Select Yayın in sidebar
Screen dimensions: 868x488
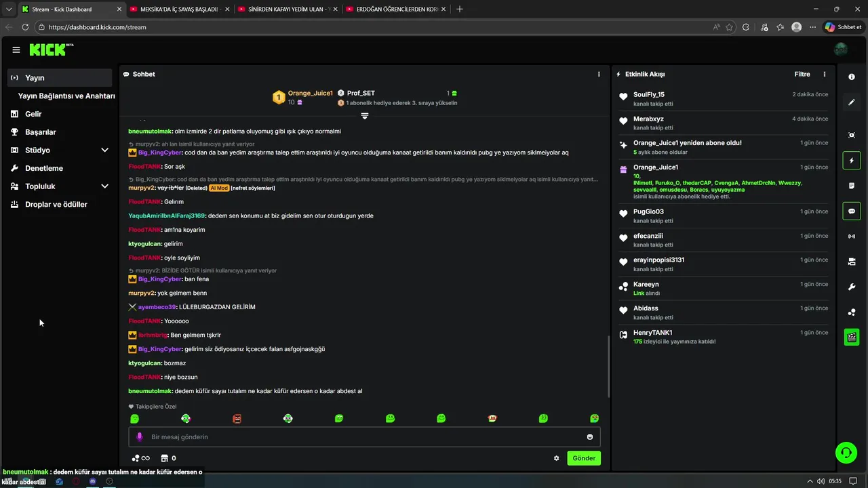60,78
